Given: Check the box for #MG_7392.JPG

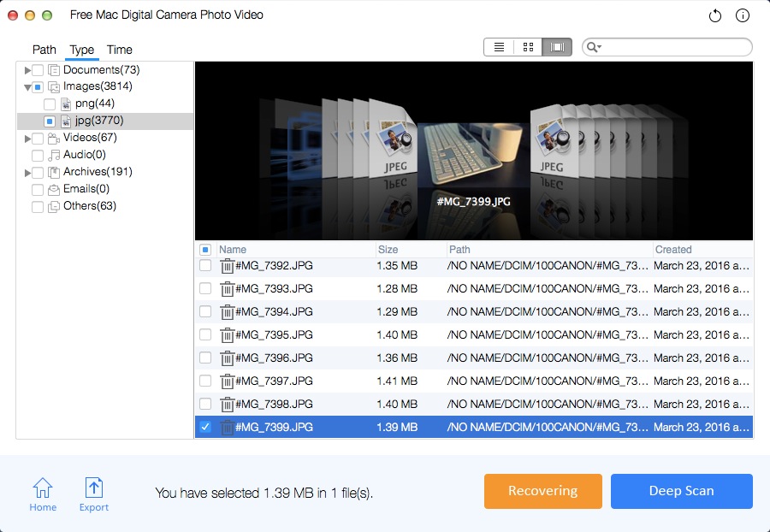Looking at the screenshot, I should [x=205, y=265].
